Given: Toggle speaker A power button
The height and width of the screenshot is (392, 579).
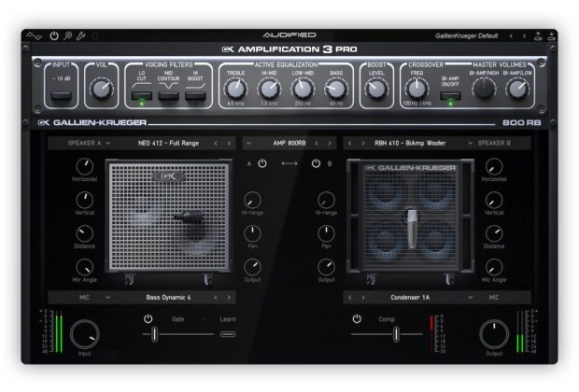Looking at the screenshot, I should click(262, 164).
